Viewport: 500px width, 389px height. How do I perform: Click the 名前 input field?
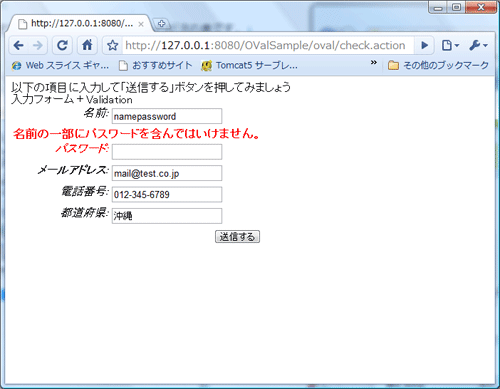[x=167, y=116]
